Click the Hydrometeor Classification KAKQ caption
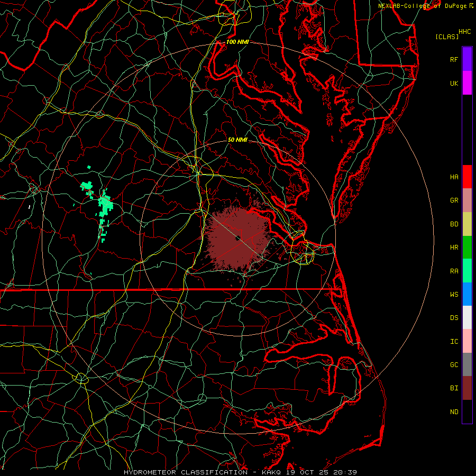Screen dimensions: 476x476 (240, 472)
